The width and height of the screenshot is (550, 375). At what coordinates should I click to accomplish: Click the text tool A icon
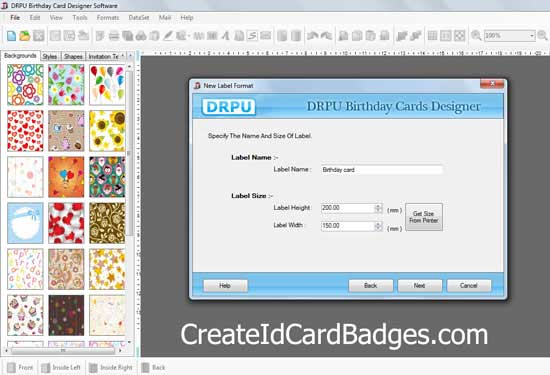[x=226, y=36]
